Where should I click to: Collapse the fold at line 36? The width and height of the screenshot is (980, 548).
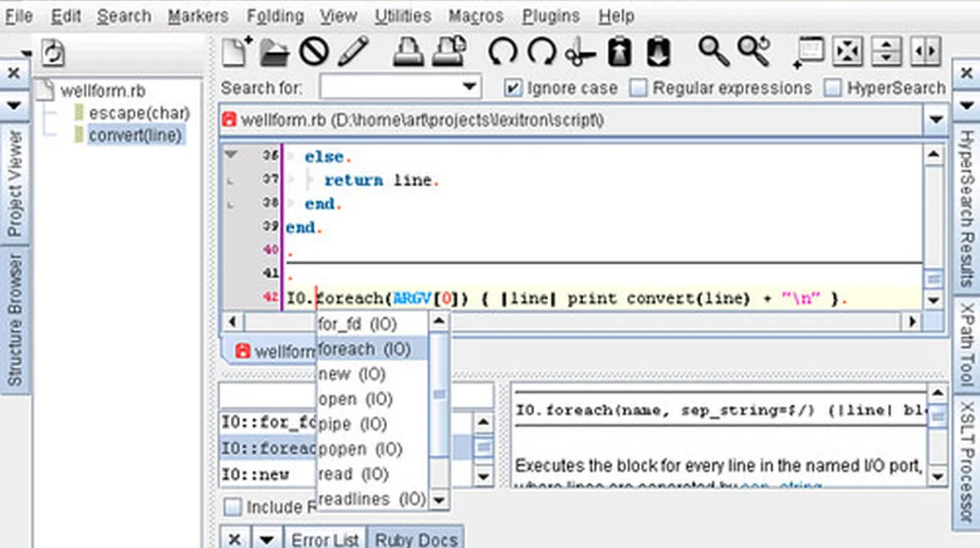[231, 154]
